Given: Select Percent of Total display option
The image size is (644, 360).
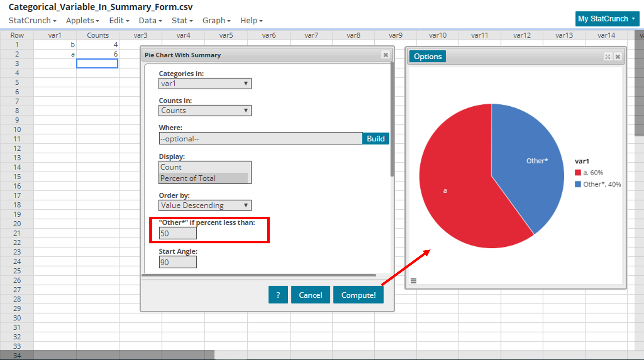Looking at the screenshot, I should click(204, 178).
